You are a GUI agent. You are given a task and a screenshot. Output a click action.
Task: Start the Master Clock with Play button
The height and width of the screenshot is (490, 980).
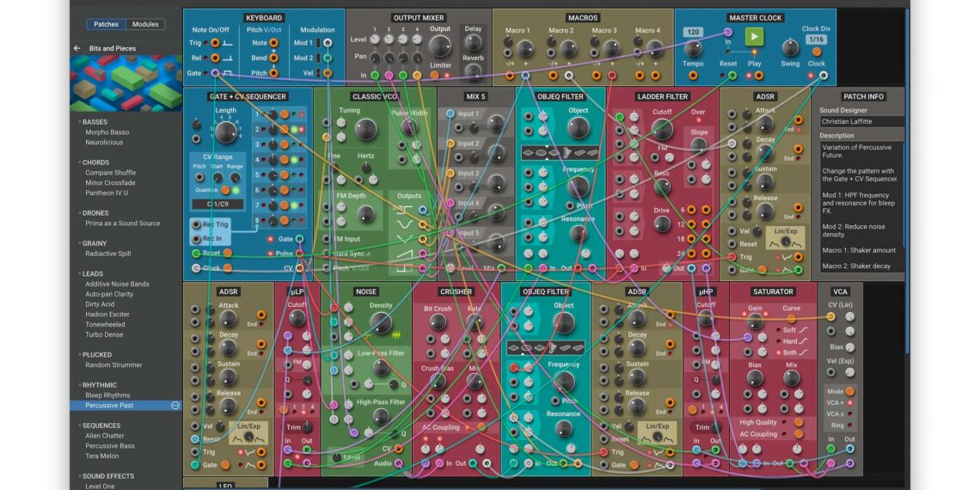[x=755, y=37]
